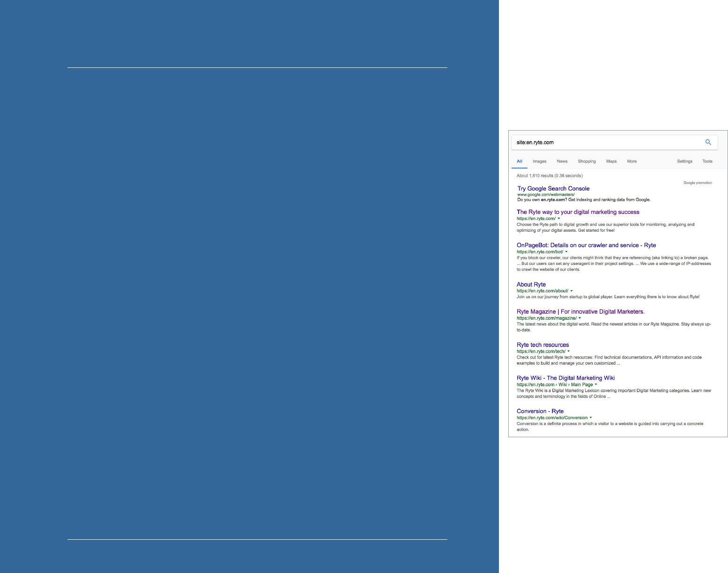This screenshot has height=573, width=728.
Task: Open the Ryte tech resources result
Action: (x=542, y=345)
